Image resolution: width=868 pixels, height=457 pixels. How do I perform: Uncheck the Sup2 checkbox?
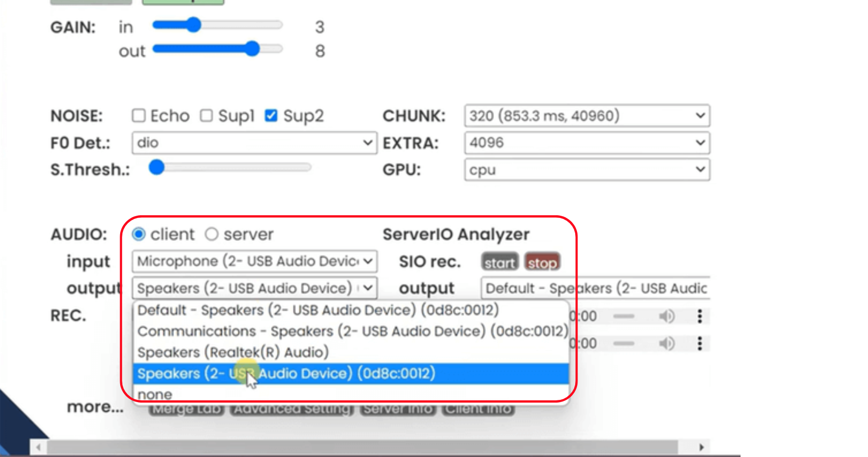[271, 116]
